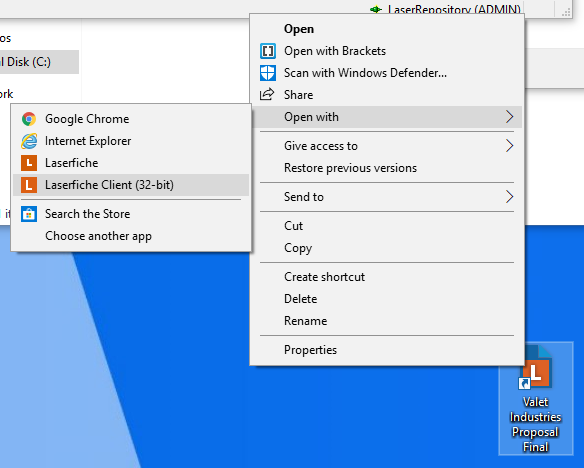Click the Microsoft Store bag icon
The image size is (584, 468).
pyautogui.click(x=29, y=214)
